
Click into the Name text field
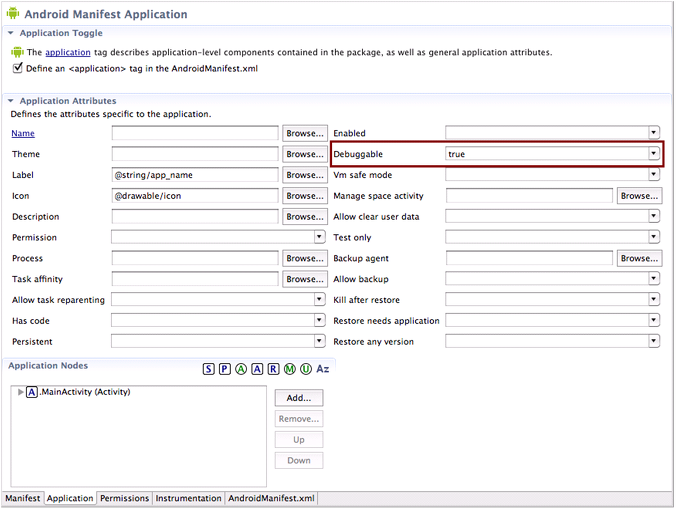(x=195, y=133)
